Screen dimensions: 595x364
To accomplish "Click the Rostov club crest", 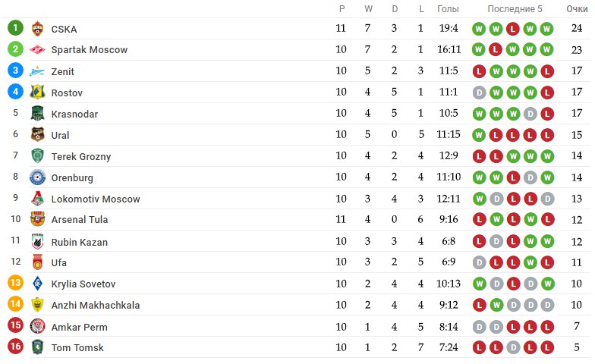I will pos(37,93).
